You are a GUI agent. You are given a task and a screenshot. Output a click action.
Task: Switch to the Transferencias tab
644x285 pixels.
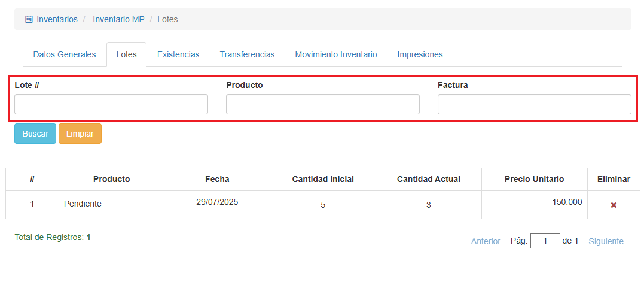point(247,54)
